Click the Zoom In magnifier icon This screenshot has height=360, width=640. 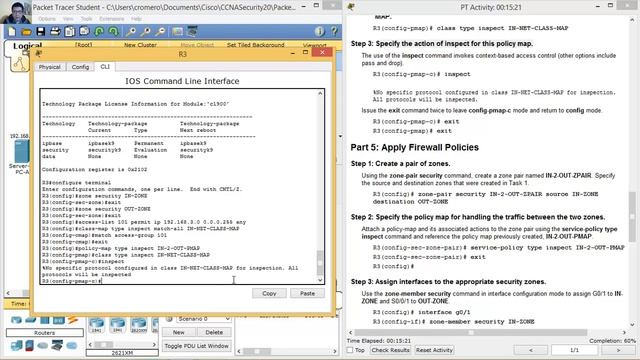pos(131,31)
